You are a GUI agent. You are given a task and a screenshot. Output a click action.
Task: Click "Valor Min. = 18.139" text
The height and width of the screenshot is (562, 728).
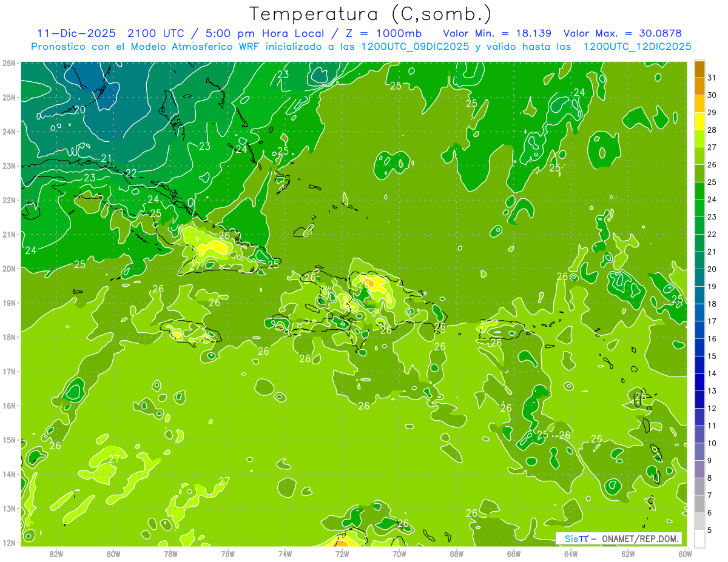[x=498, y=33]
